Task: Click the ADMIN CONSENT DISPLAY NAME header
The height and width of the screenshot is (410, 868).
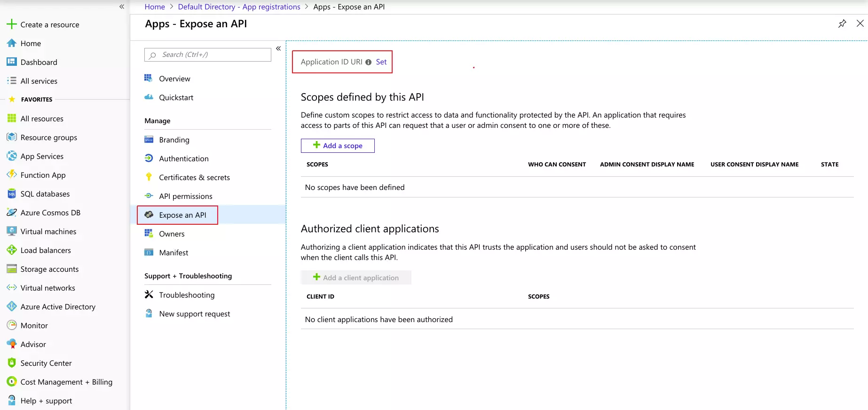Action: [647, 165]
